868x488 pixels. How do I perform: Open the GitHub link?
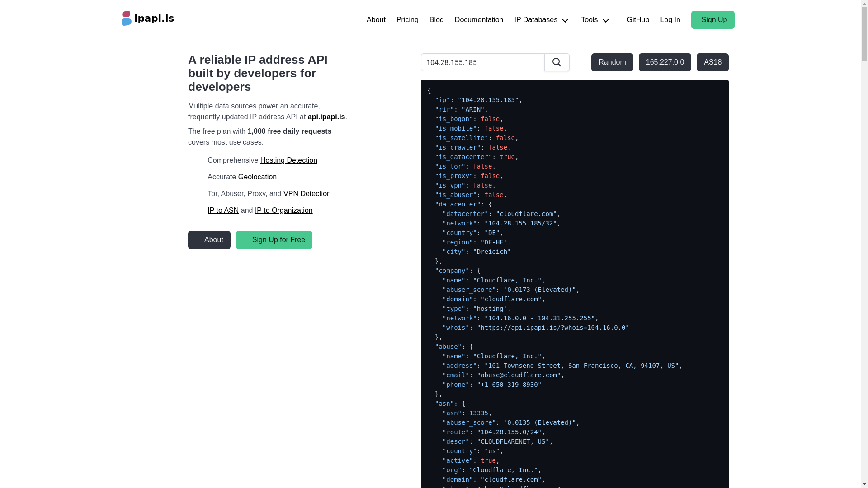637,20
